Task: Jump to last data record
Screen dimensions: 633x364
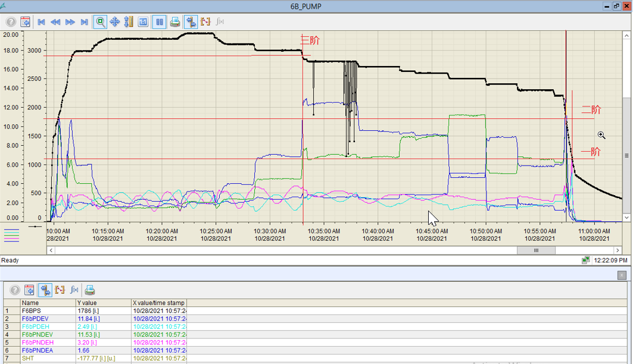Action: tap(84, 22)
